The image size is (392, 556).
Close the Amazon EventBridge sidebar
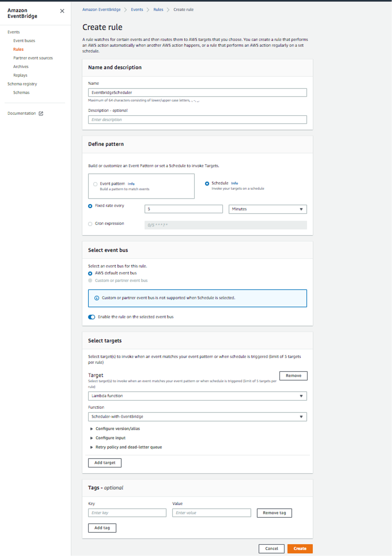[x=62, y=11]
